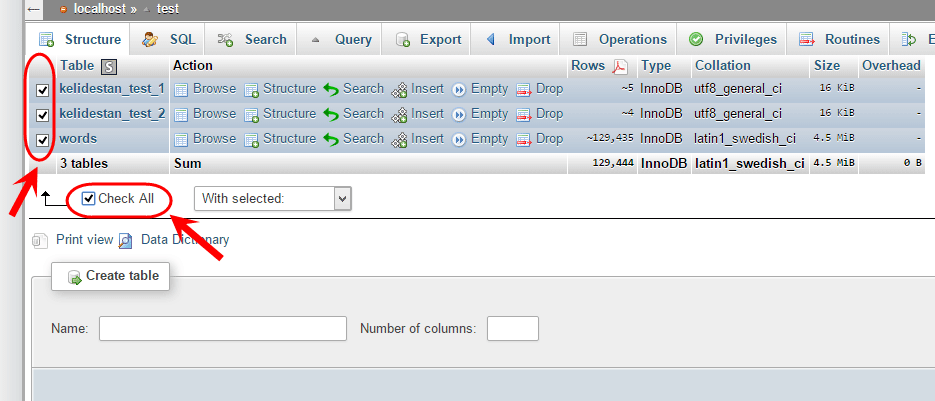Click the 3 tables summary cell
This screenshot has height=401, width=935.
pyautogui.click(x=84, y=164)
